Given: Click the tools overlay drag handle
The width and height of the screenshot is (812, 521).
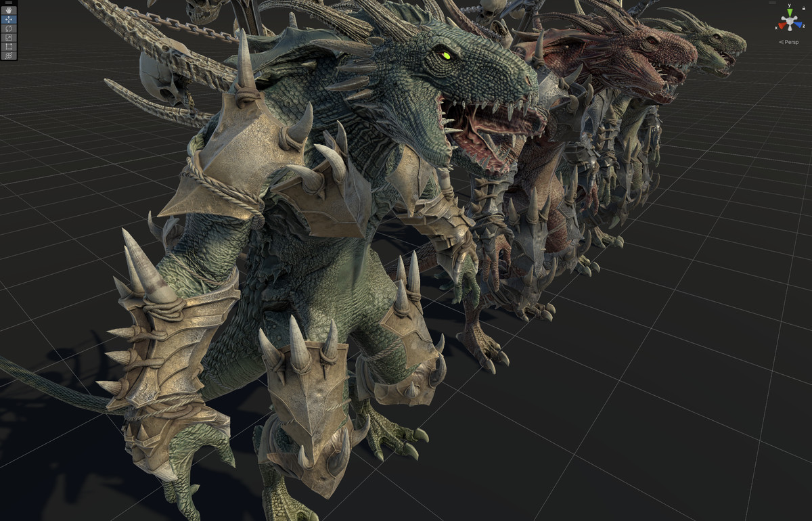Looking at the screenshot, I should pos(9,3).
